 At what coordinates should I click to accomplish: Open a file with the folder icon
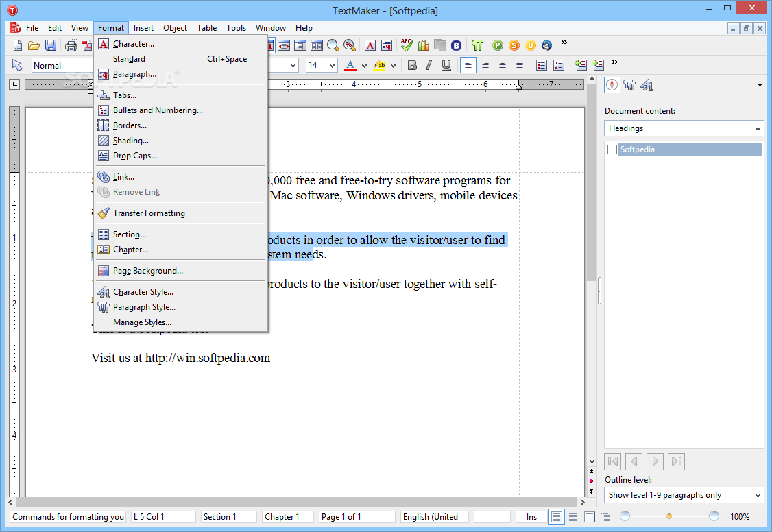(34, 46)
